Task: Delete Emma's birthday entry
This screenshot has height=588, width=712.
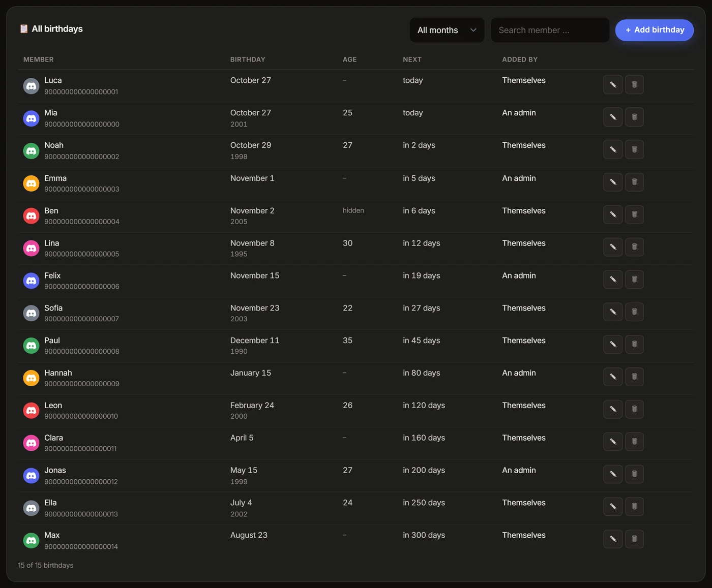Action: (x=634, y=182)
